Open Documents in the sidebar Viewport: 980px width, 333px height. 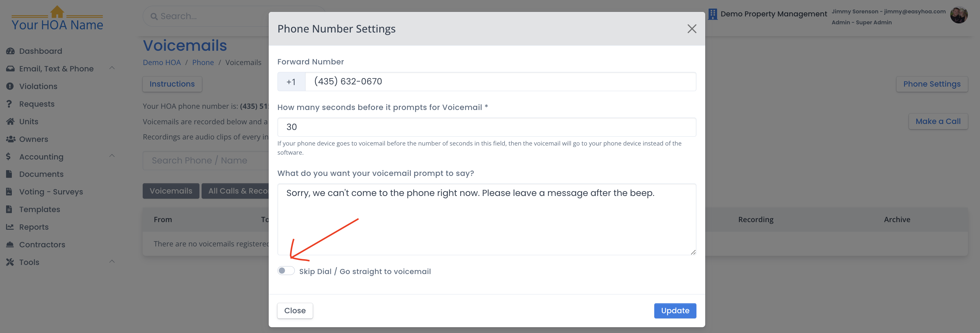tap(41, 174)
